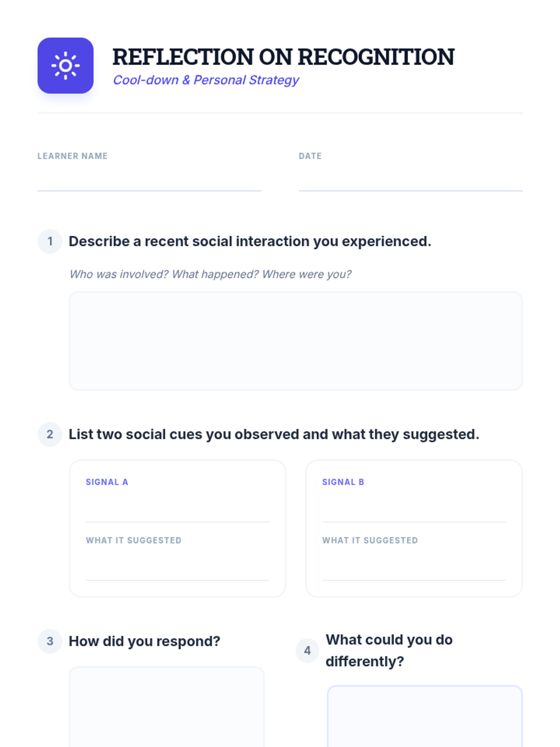560x747 pixels.
Task: Click the Signal B label
Action: click(343, 482)
